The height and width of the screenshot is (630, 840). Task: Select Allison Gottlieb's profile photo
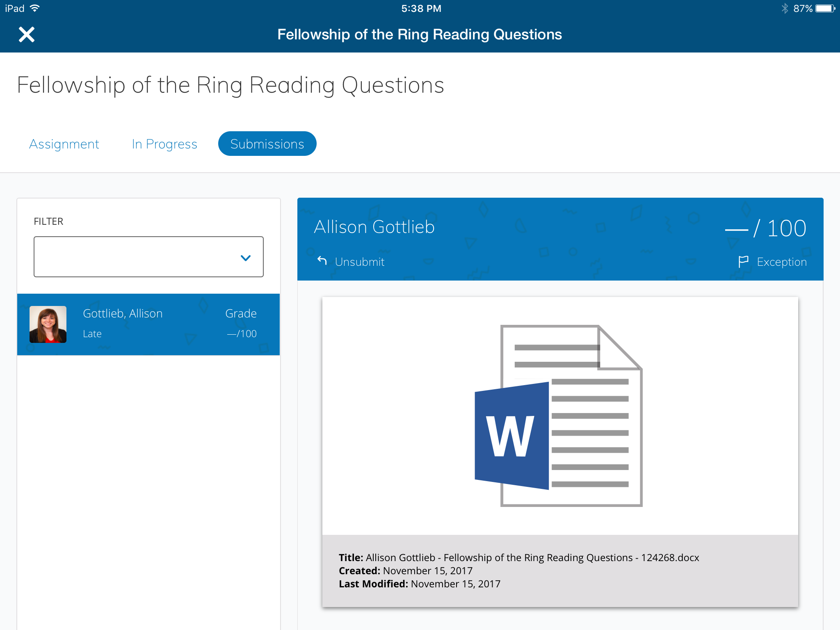point(48,324)
